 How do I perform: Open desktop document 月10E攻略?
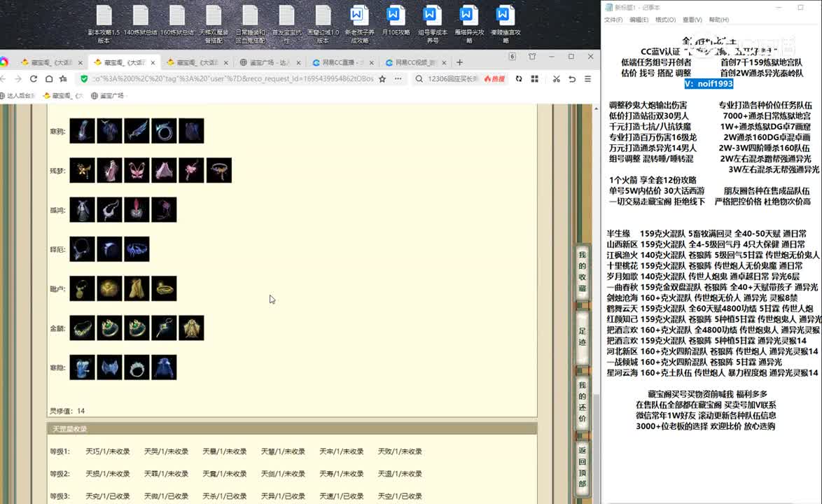(x=396, y=21)
